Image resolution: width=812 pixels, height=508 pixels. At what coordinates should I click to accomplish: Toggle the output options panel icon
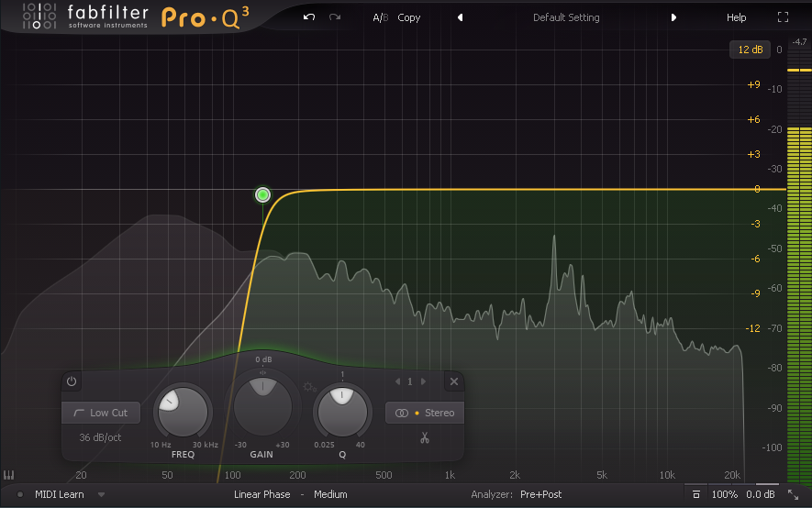696,494
